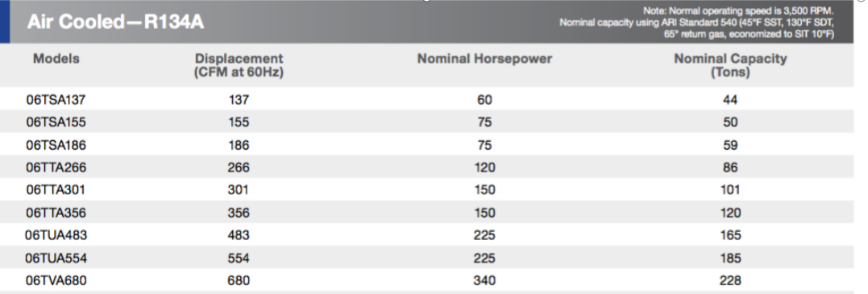Viewport: 868px width, 294px height.
Task: Click model 06TVA680 in last row
Action: pos(56,281)
